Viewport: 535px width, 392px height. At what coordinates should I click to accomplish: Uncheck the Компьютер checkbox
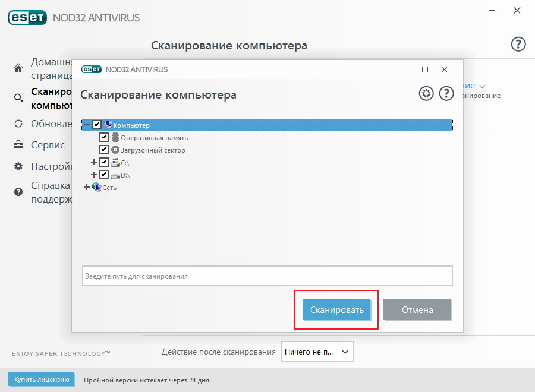click(97, 125)
